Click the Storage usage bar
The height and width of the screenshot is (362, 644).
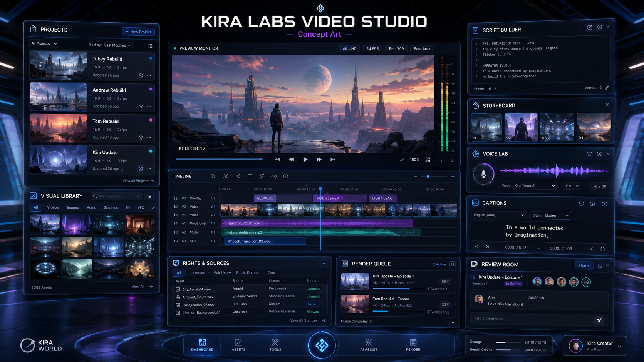509,342
